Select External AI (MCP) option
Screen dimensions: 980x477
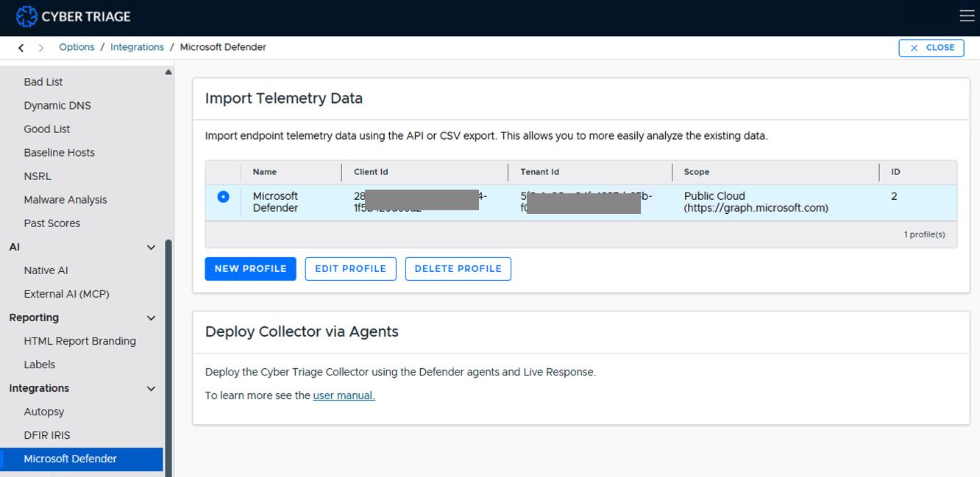(67, 294)
